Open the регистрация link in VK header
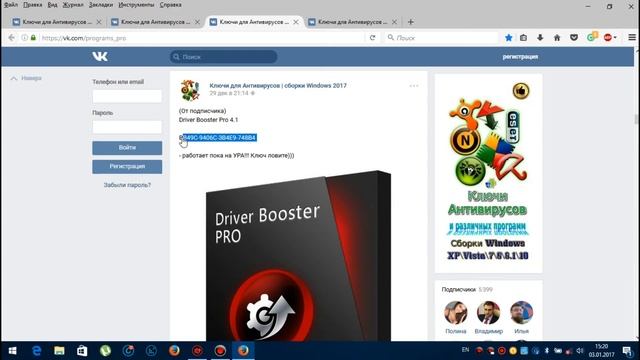The width and height of the screenshot is (640, 360). (x=520, y=57)
